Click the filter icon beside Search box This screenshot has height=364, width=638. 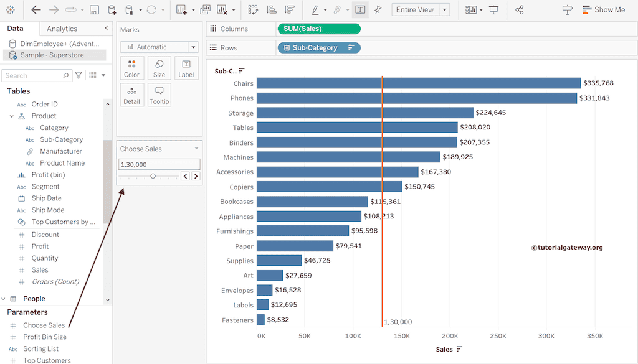(x=79, y=75)
